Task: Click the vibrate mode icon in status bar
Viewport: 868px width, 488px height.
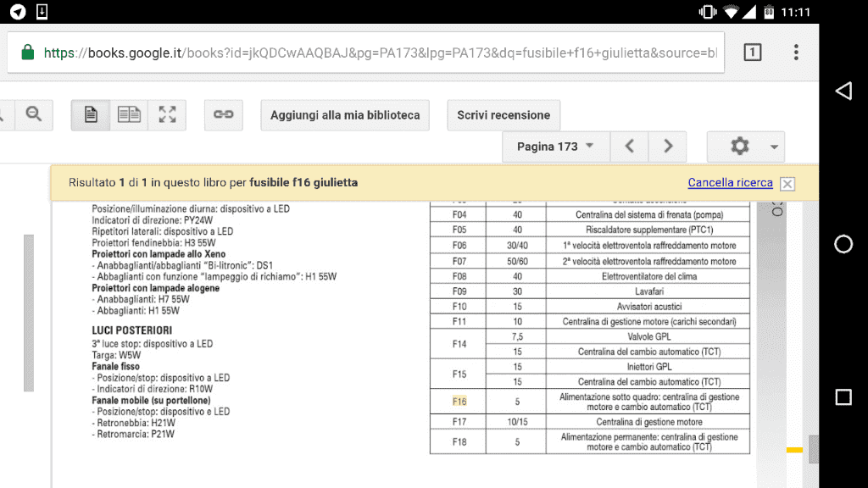Action: [708, 12]
